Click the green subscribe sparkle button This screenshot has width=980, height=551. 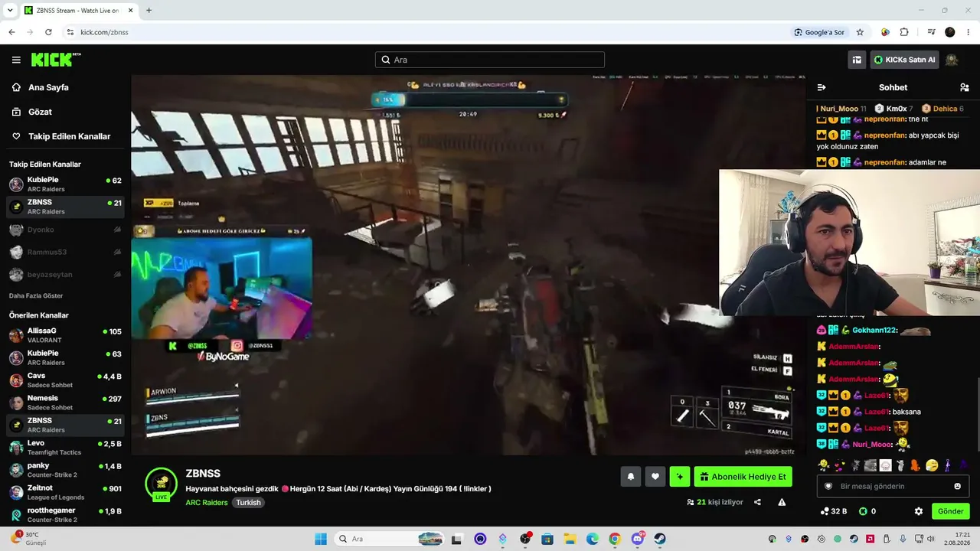pyautogui.click(x=680, y=477)
